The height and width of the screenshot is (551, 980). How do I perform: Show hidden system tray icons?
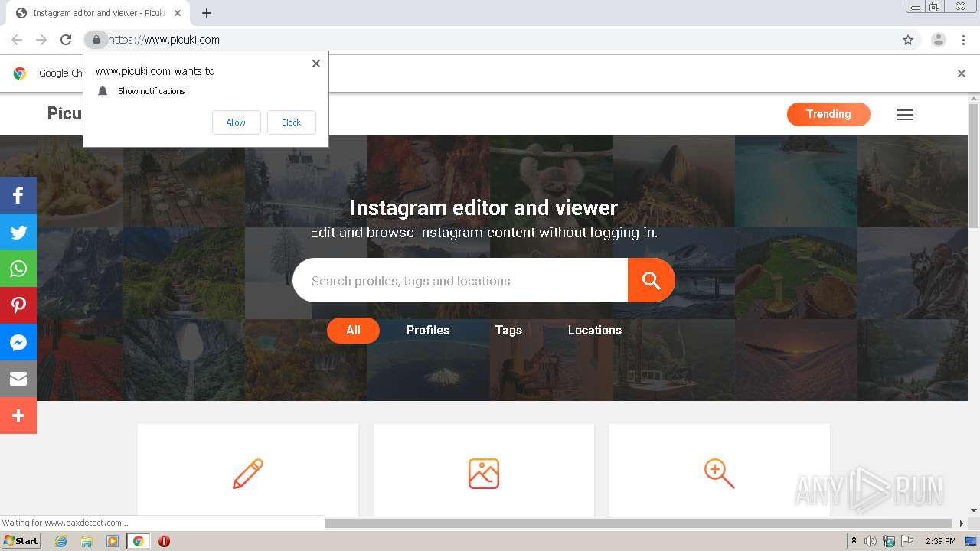[854, 541]
